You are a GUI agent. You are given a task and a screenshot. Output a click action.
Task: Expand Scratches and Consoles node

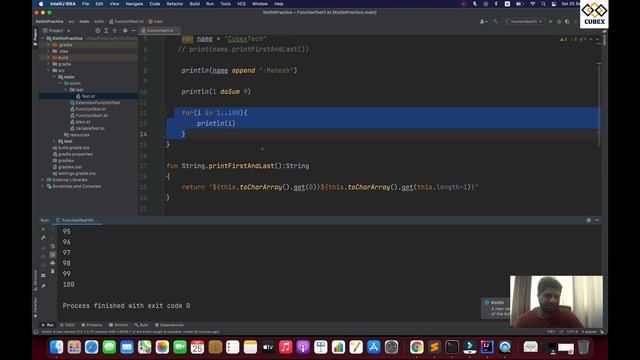click(x=43, y=186)
